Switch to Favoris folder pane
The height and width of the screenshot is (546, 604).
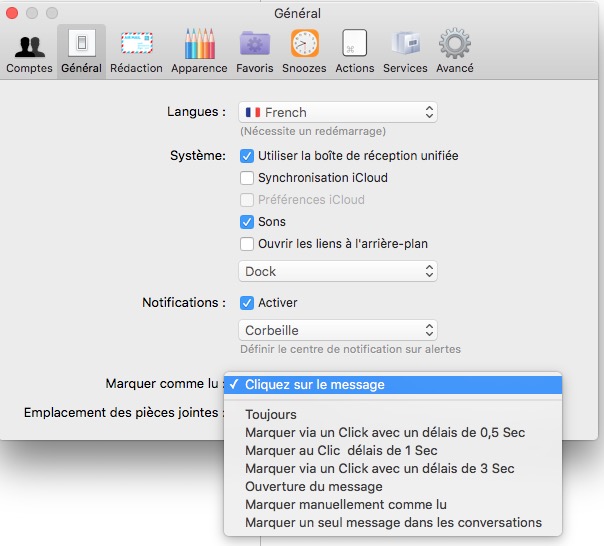tap(254, 51)
